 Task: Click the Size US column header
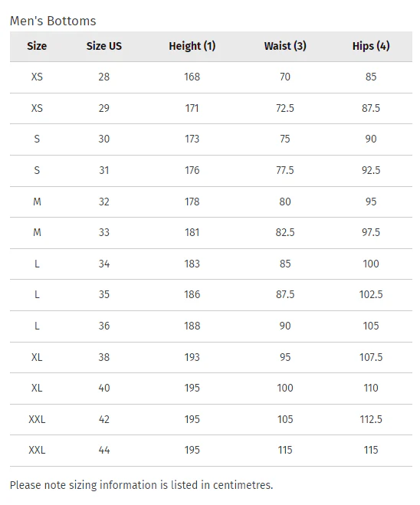(104, 46)
